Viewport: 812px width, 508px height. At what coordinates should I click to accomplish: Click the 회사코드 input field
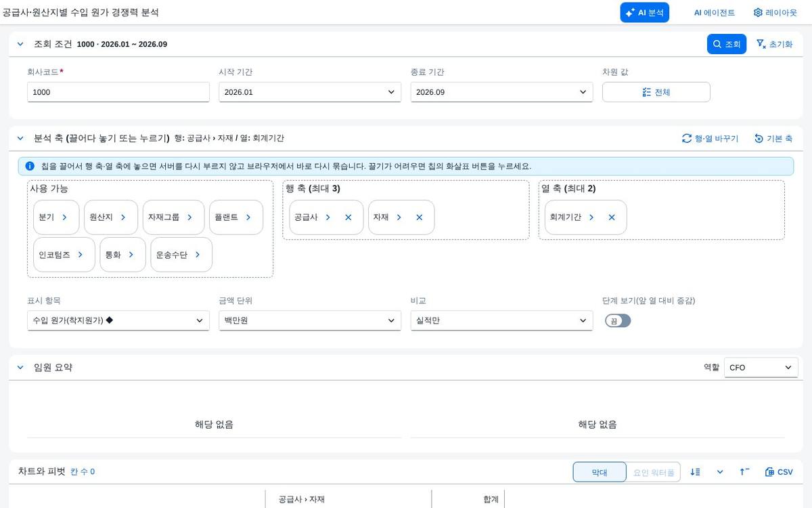[x=118, y=92]
